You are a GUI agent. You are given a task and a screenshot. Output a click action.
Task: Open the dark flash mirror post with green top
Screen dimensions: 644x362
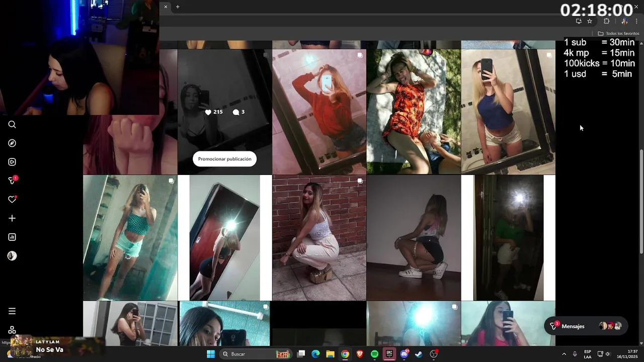click(x=508, y=237)
